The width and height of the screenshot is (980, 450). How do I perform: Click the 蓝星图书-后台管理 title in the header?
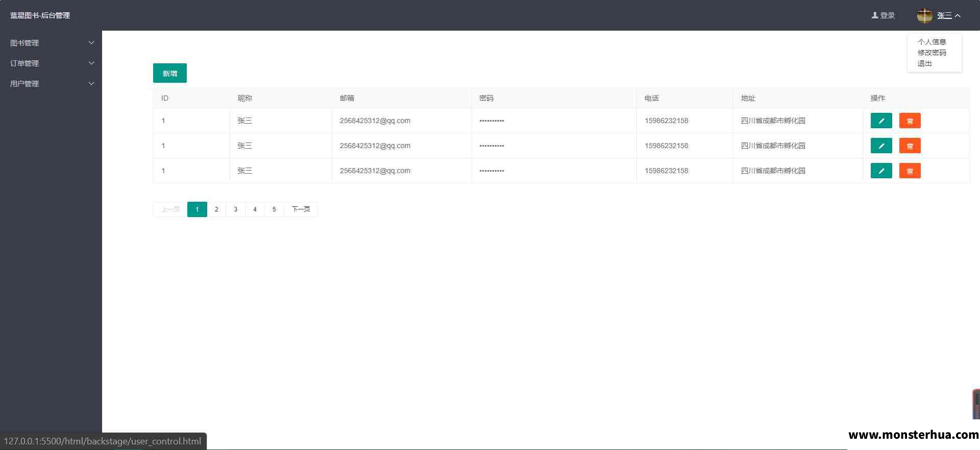coord(40,15)
